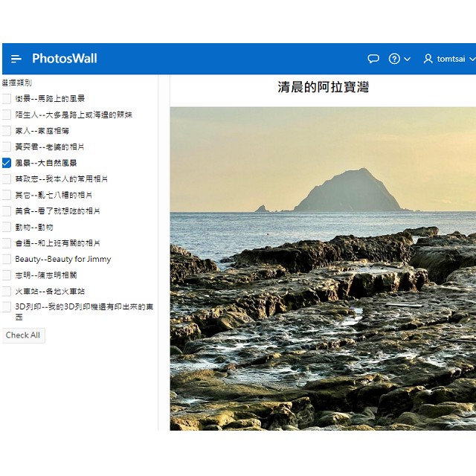Click the 清晨的阿拉寶灣 photo title
Viewport: 476px width, 476px height.
323,88
